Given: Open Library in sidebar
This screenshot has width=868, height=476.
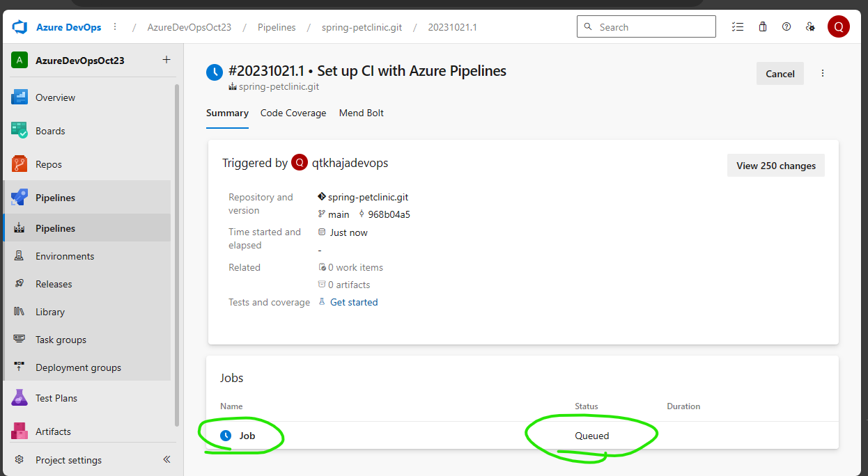Looking at the screenshot, I should pyautogui.click(x=87, y=312).
